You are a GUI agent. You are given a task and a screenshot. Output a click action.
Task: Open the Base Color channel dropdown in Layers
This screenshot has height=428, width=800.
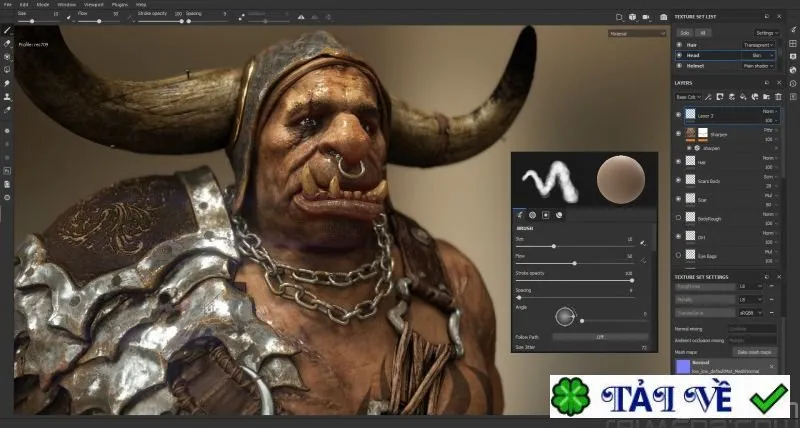(688, 97)
